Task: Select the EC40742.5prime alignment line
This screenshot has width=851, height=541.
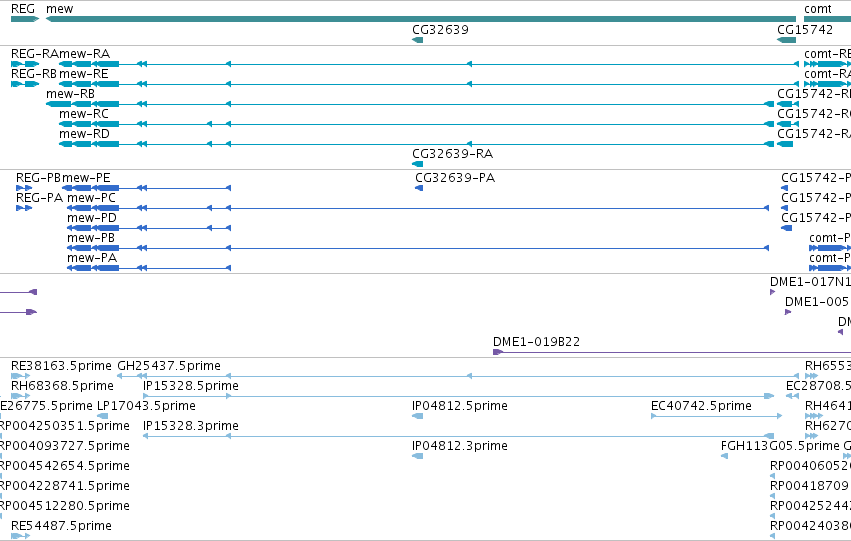Action: [716, 416]
